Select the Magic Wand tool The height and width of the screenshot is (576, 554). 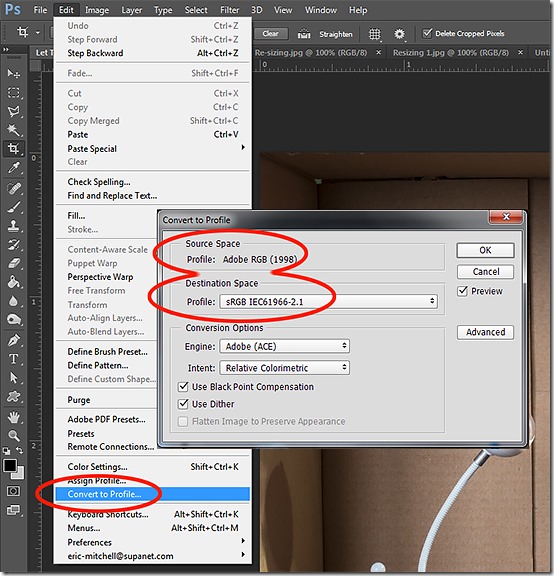click(14, 130)
